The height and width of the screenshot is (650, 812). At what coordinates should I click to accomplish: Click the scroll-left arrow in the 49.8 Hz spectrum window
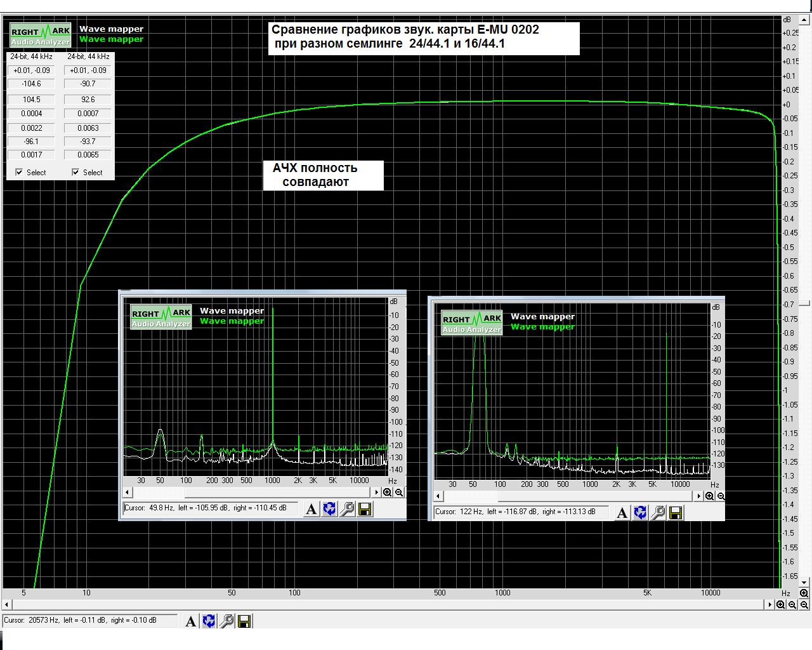coord(127,493)
